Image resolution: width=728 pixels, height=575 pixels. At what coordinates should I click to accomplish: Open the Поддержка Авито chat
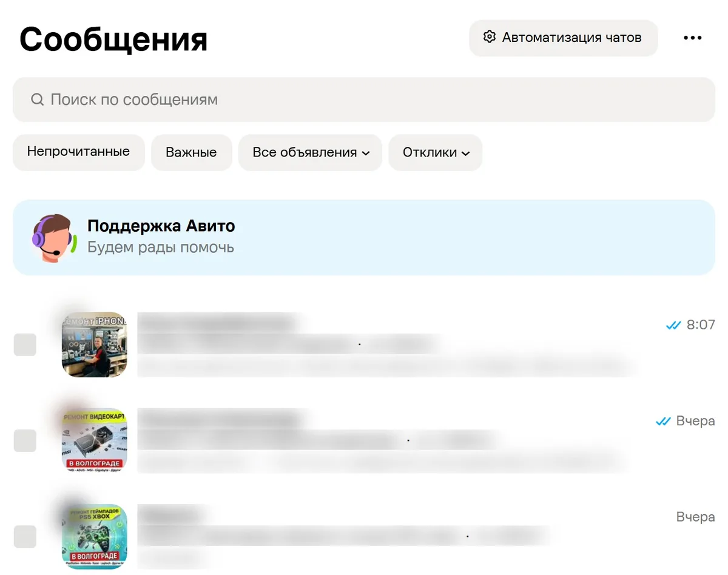tap(364, 237)
